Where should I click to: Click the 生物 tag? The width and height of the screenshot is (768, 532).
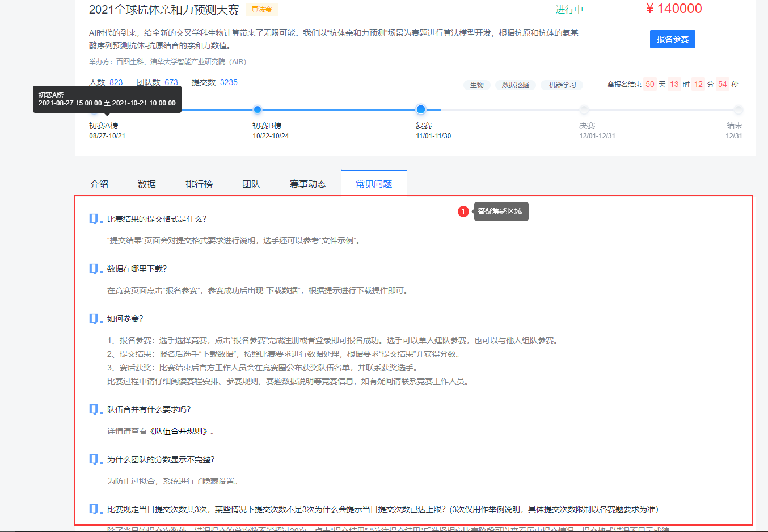477,85
